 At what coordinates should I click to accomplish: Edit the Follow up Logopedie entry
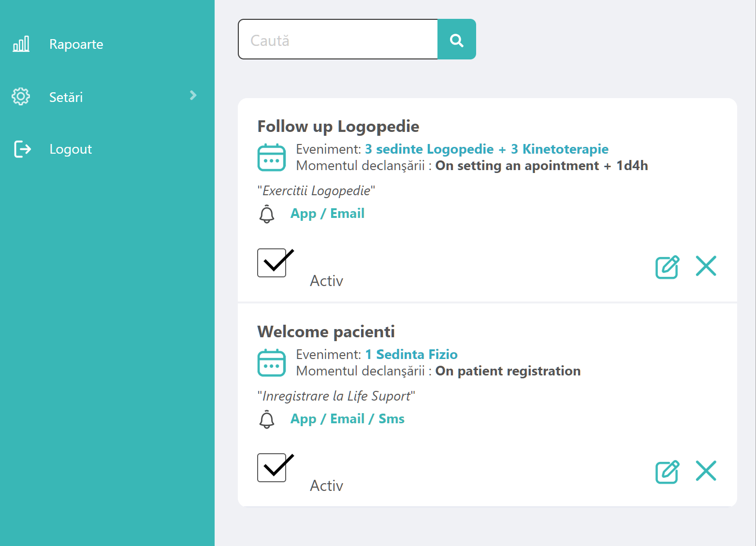(x=667, y=267)
